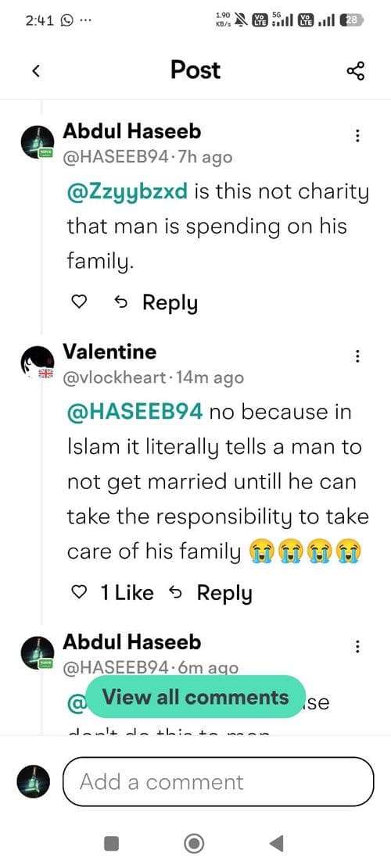The image size is (391, 868).
Task: Like Abdul Haseeb's charity comment with the heart icon
Action: [x=81, y=302]
